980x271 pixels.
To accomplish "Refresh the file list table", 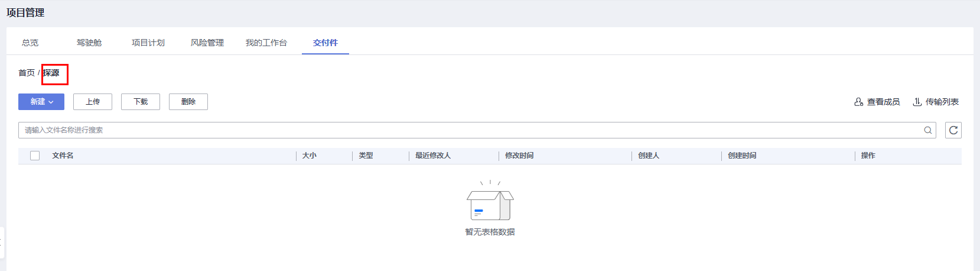I will click(953, 130).
